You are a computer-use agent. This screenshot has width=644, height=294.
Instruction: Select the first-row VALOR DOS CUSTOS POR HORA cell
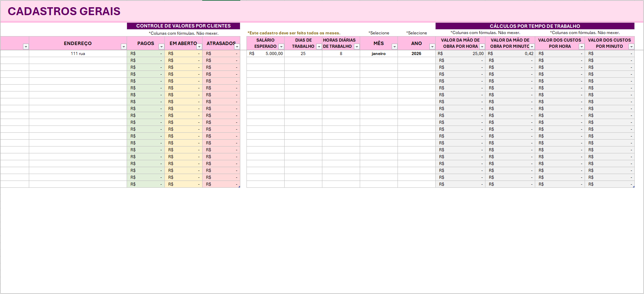[560, 54]
